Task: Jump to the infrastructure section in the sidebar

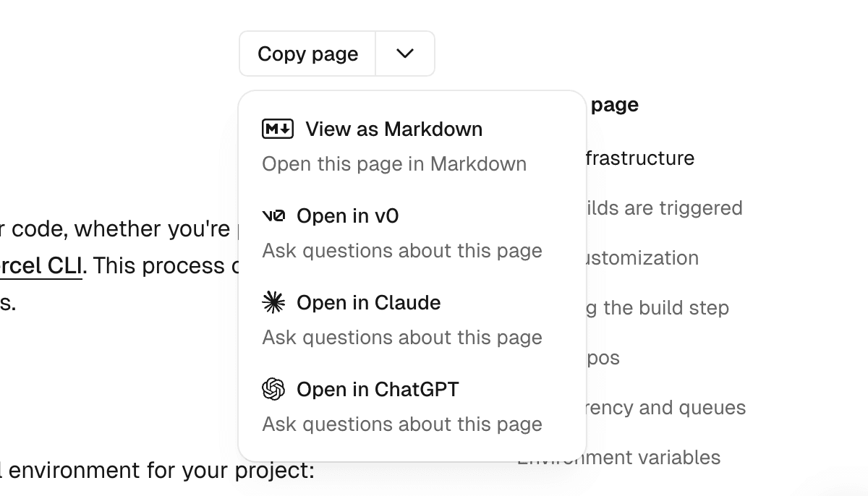Action: [x=640, y=158]
